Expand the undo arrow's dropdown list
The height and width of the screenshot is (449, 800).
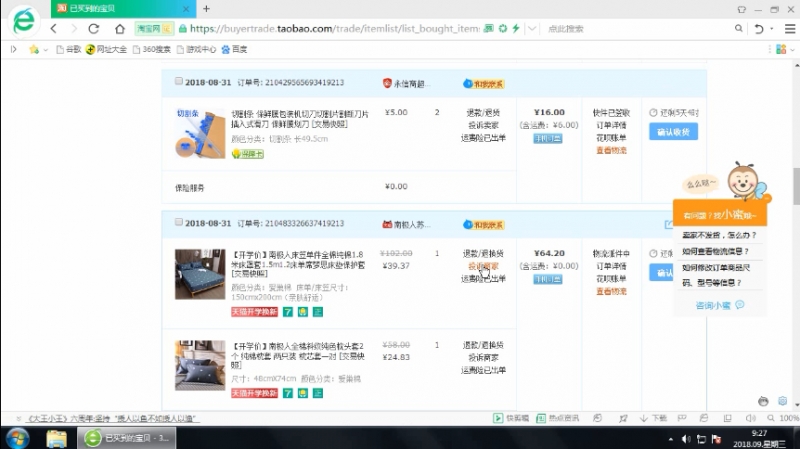pos(771,29)
